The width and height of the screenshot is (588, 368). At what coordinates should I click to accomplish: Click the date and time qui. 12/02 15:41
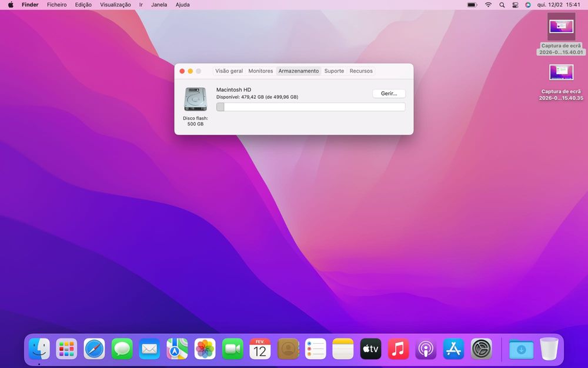pyautogui.click(x=559, y=5)
